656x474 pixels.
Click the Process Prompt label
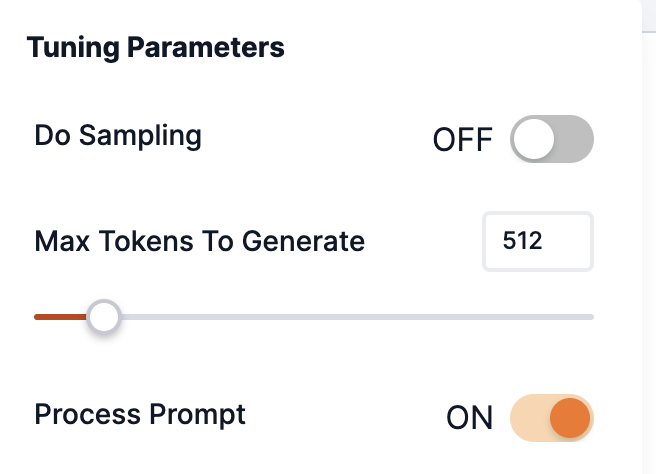coord(140,413)
